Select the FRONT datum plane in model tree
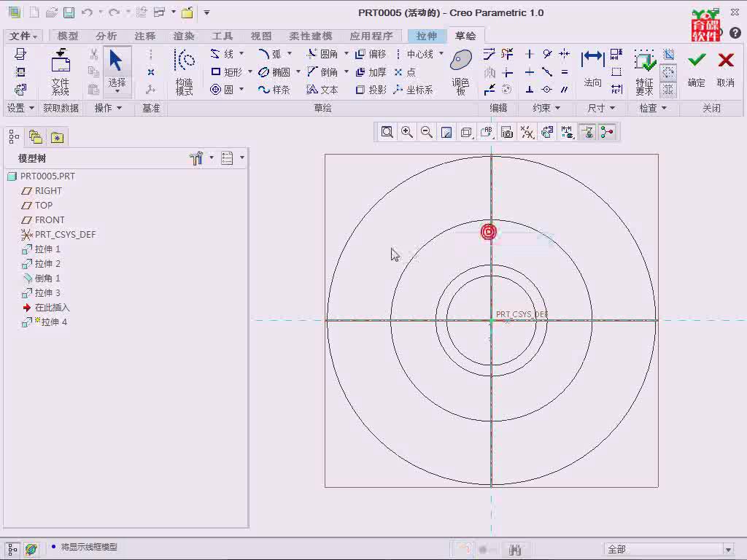 pos(43,220)
